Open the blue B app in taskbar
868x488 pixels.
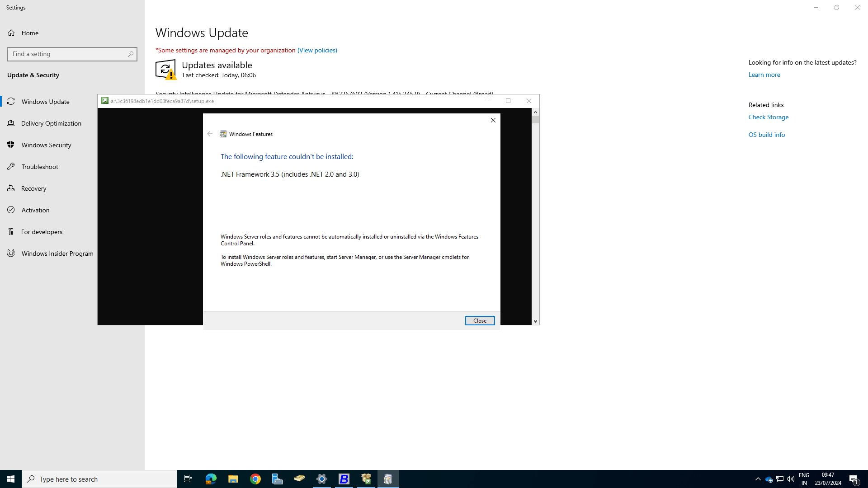pos(344,479)
